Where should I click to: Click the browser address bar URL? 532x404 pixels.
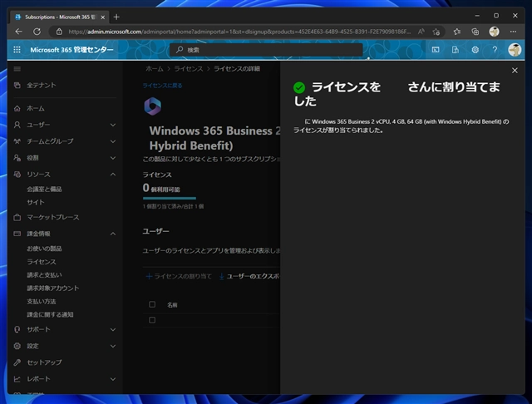[239, 32]
